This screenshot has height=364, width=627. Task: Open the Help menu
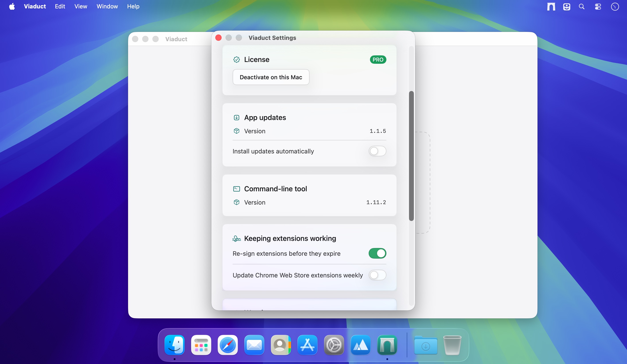[x=133, y=6]
